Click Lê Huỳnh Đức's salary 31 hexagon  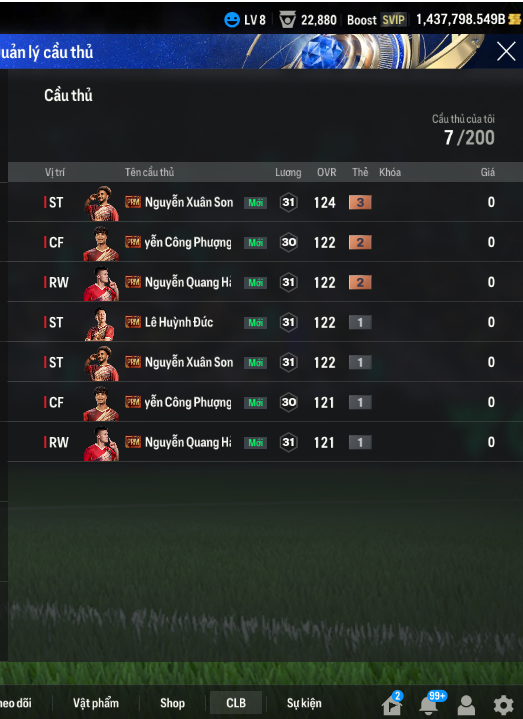tap(288, 322)
